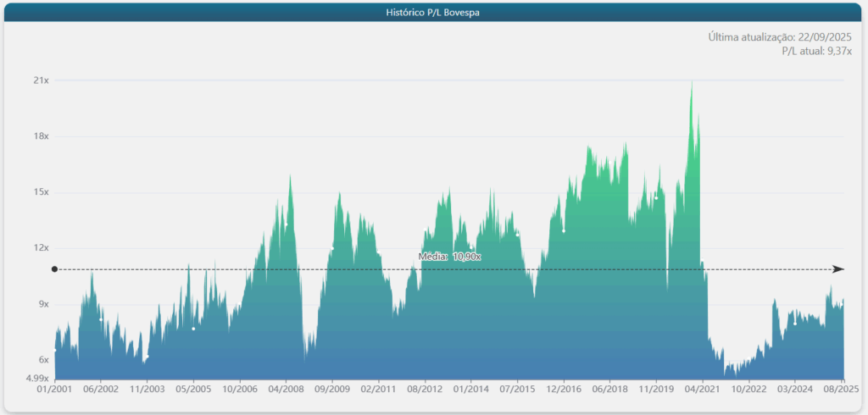
Task: Click the 21x y-axis label
Action: (41, 80)
